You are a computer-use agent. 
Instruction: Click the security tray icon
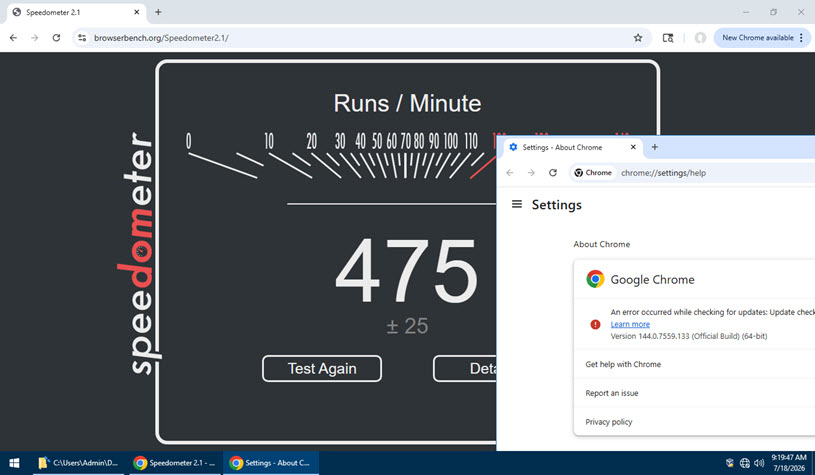click(x=730, y=463)
